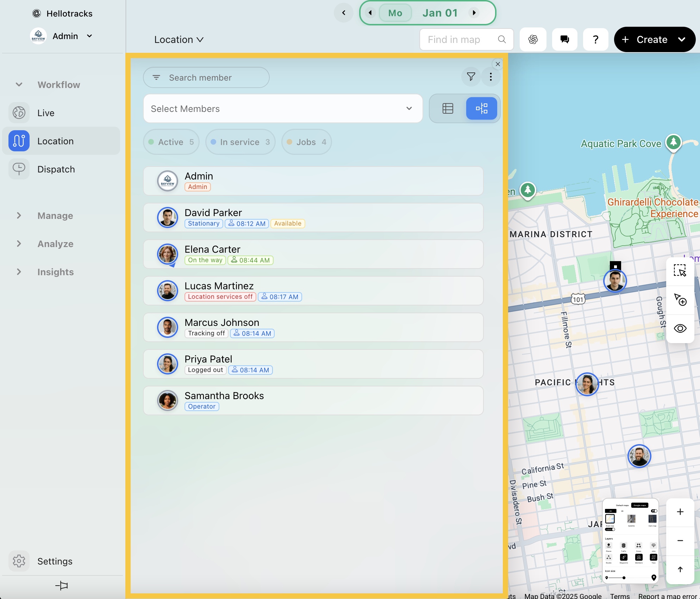The height and width of the screenshot is (599, 700).
Task: Switch to table list view
Action: [x=448, y=108]
